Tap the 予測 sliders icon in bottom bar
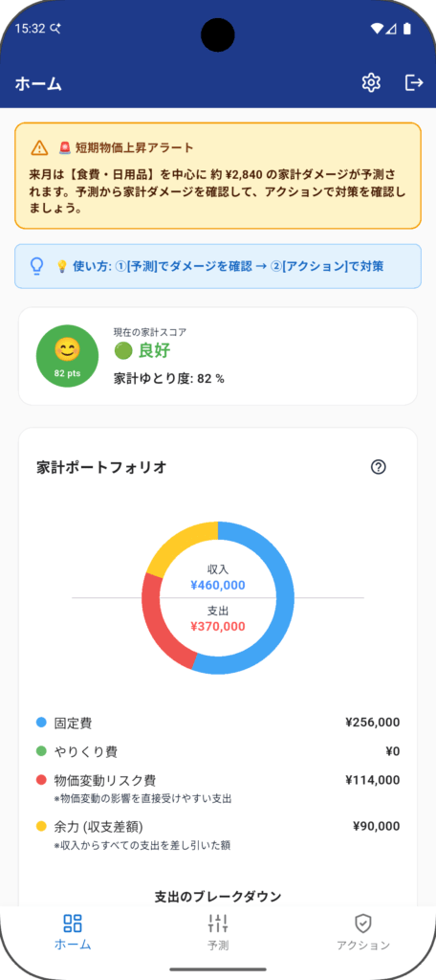 (218, 924)
